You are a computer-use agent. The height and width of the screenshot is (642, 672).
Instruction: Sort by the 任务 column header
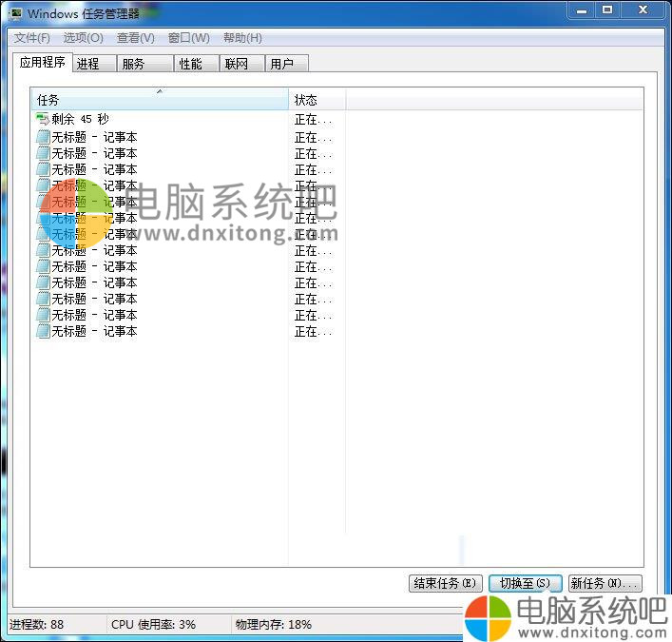point(160,100)
